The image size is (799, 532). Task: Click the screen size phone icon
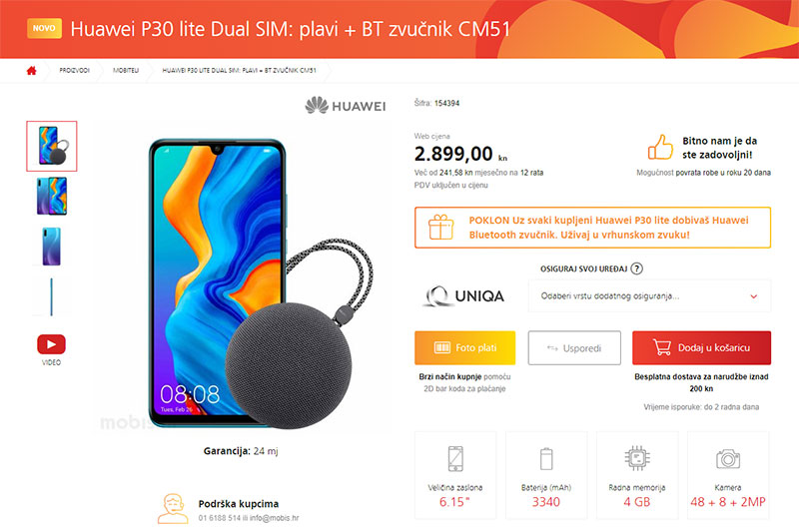tap(455, 459)
